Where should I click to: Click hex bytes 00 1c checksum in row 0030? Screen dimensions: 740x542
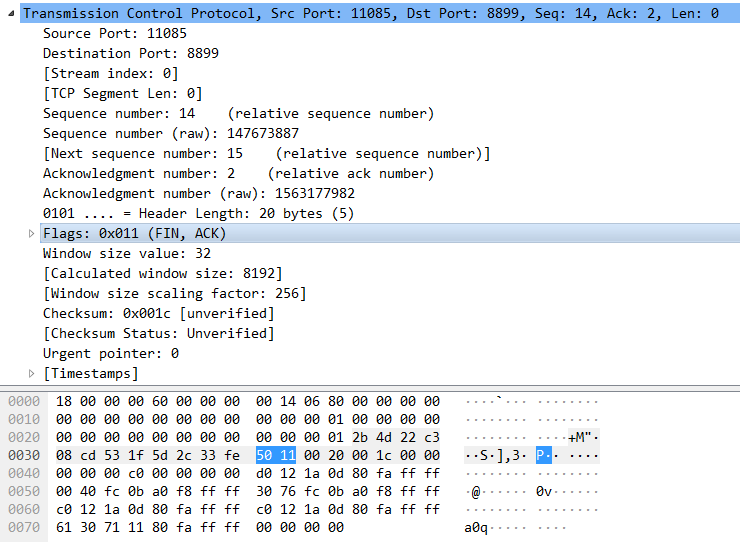tap(372, 455)
